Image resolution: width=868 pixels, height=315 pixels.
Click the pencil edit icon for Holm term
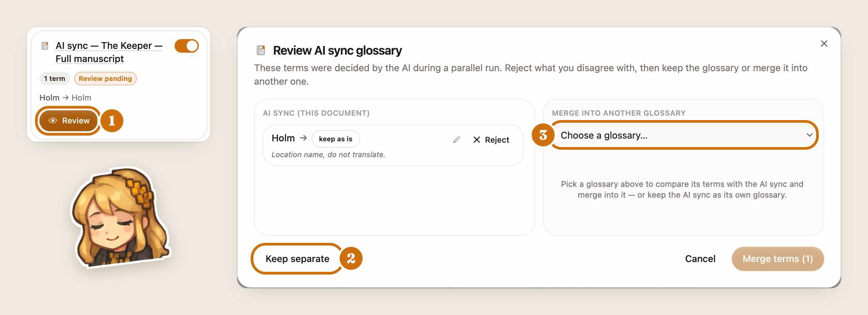point(457,140)
